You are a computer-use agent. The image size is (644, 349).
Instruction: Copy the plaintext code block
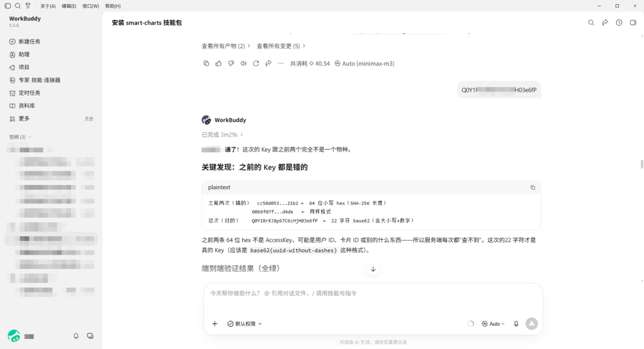pos(532,187)
